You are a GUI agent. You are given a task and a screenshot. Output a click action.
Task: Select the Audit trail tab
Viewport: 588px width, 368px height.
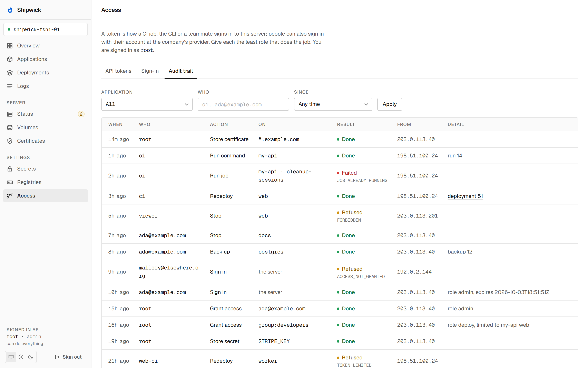(x=180, y=71)
